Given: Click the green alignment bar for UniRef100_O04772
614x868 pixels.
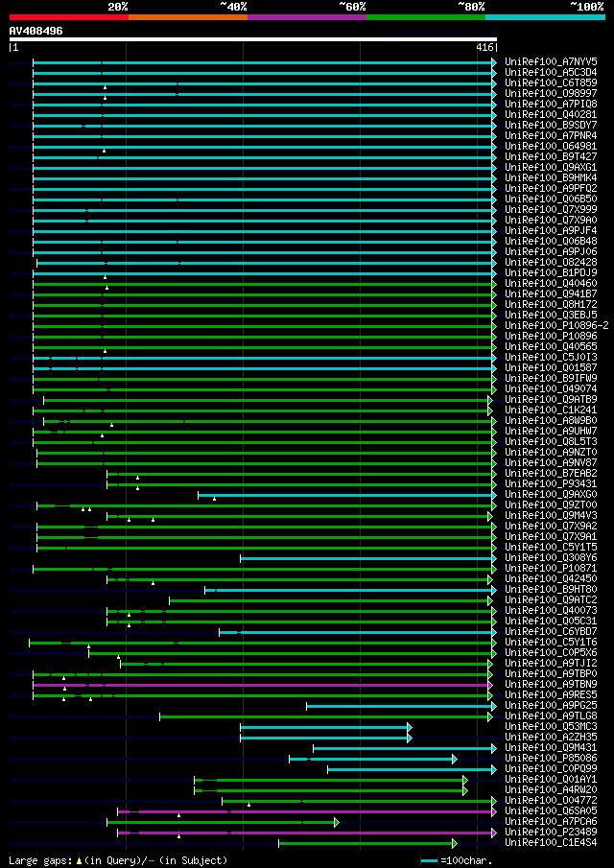Looking at the screenshot, I should tap(359, 801).
